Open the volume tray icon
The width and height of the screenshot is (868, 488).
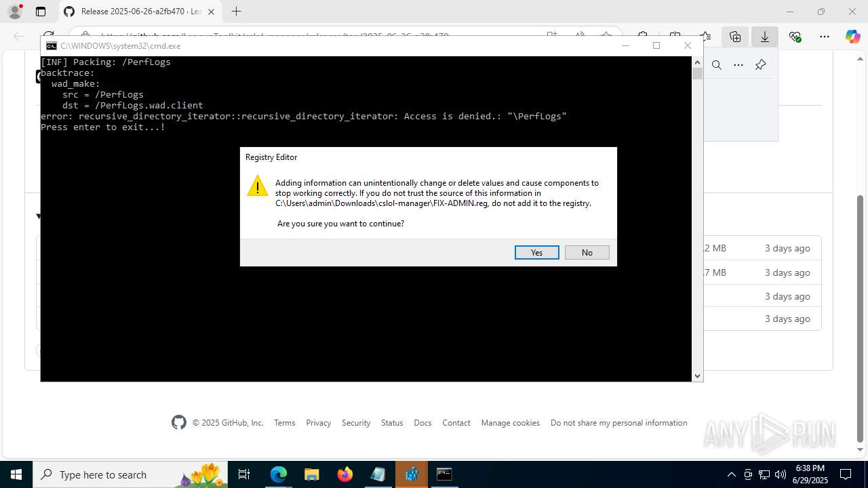[781, 474]
